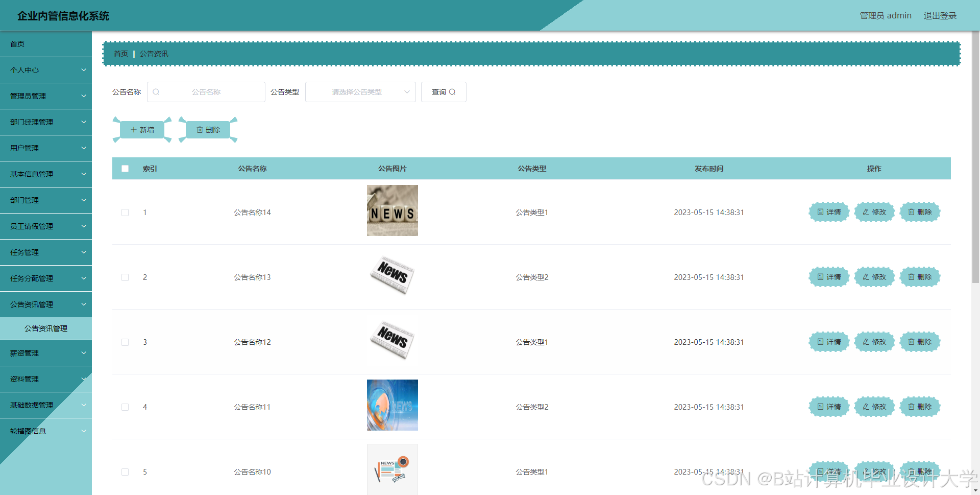
Task: Expand the 用户管理 sidebar menu
Action: [46, 148]
